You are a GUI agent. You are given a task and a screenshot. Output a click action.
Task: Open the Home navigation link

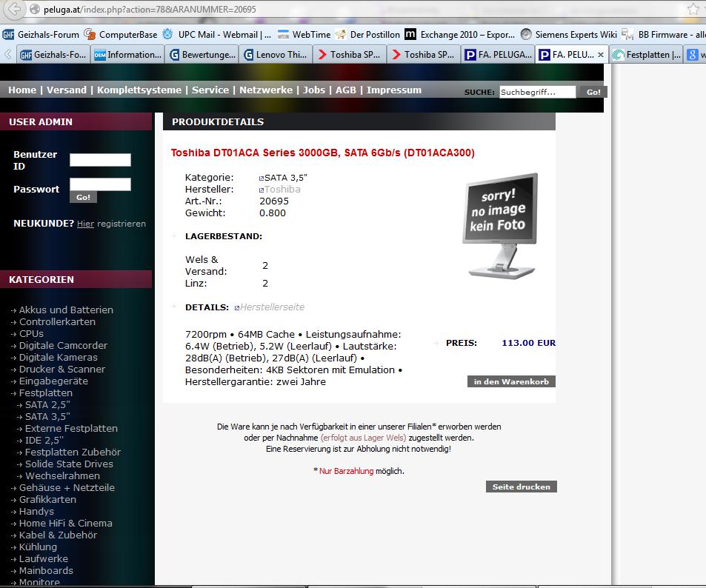22,90
